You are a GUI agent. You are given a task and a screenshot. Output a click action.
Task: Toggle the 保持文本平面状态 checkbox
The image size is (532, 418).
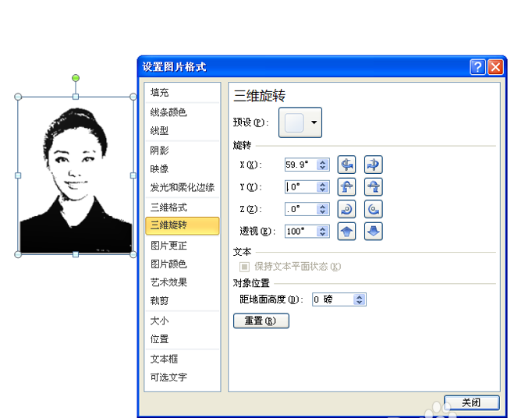pos(244,267)
